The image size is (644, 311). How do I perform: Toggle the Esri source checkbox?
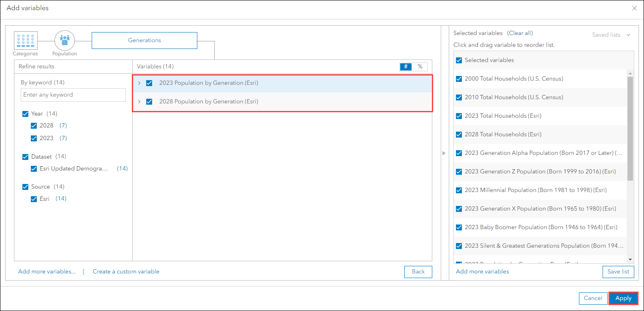(34, 199)
